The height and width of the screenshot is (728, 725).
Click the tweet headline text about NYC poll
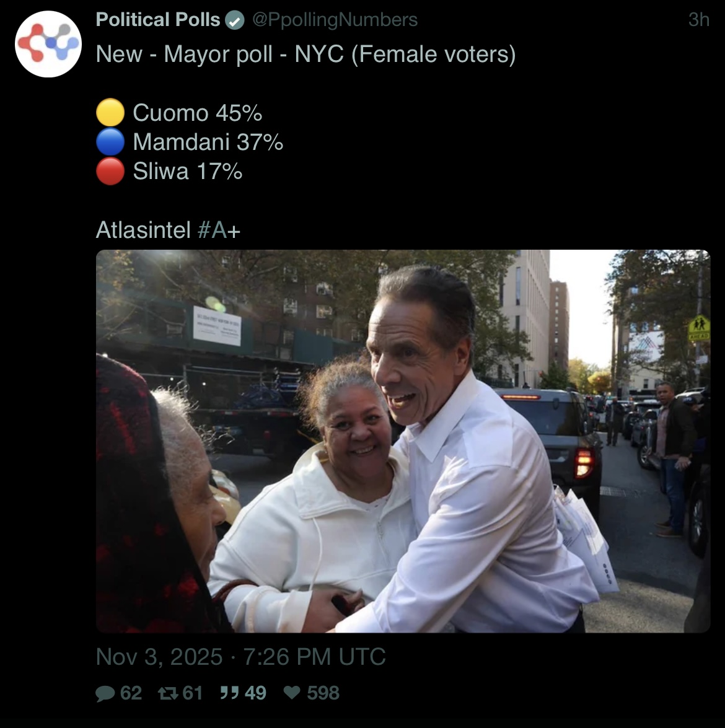(x=305, y=55)
